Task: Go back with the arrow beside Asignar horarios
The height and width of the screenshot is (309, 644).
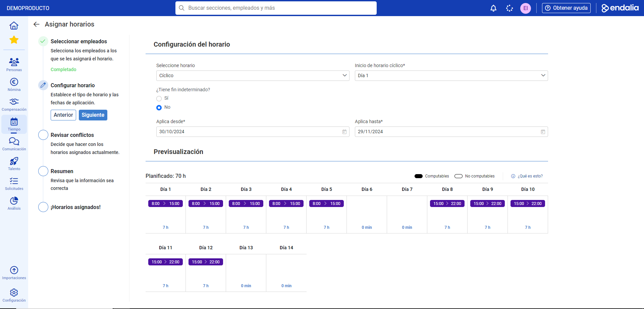Action: [37, 24]
